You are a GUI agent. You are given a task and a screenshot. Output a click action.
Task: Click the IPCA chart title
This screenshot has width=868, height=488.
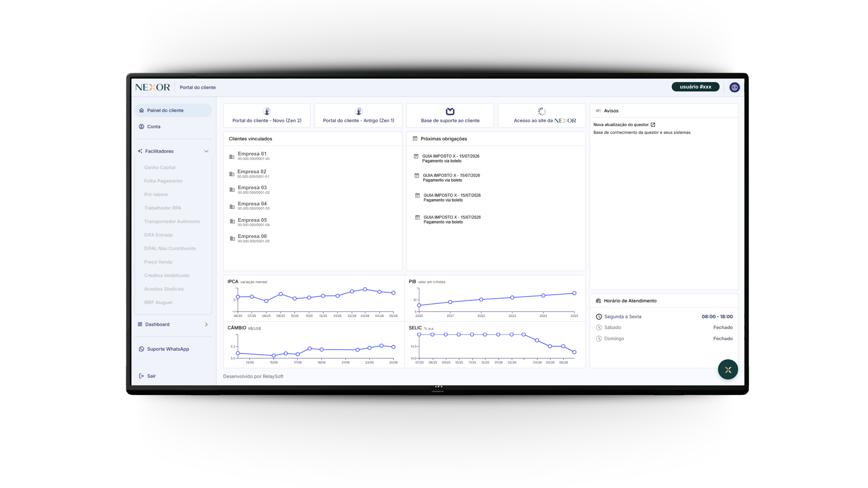pos(233,282)
